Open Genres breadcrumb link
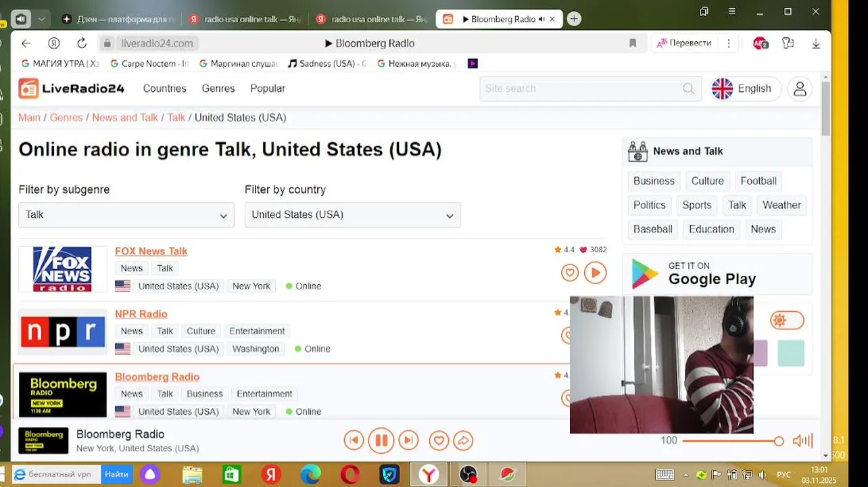Viewport: 868px width, 487px height. pos(66,118)
